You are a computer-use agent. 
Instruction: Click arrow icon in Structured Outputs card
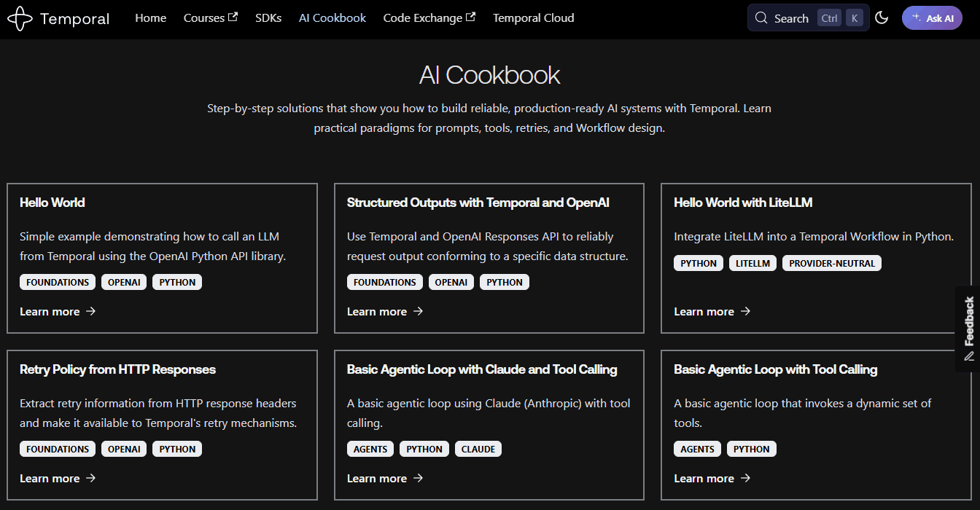[x=418, y=311]
